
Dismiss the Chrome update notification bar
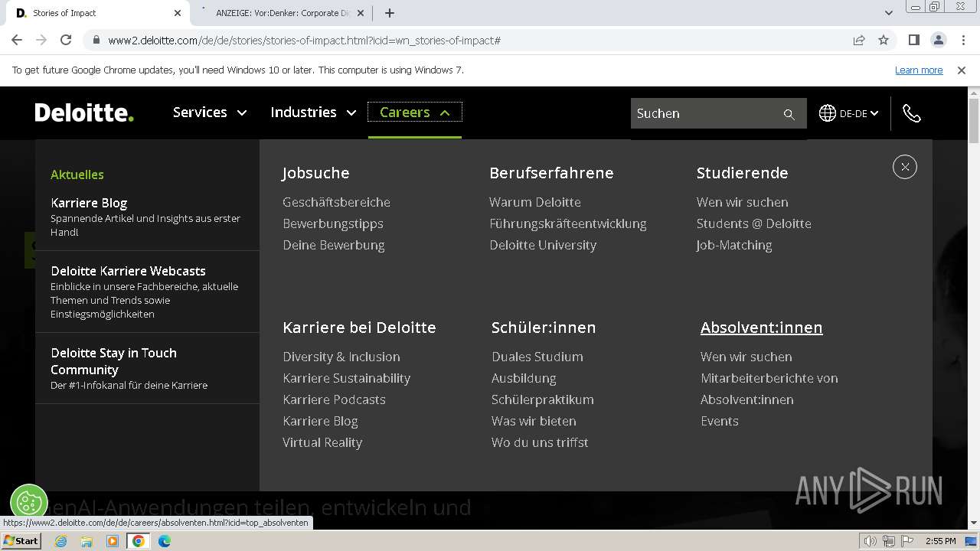click(962, 70)
